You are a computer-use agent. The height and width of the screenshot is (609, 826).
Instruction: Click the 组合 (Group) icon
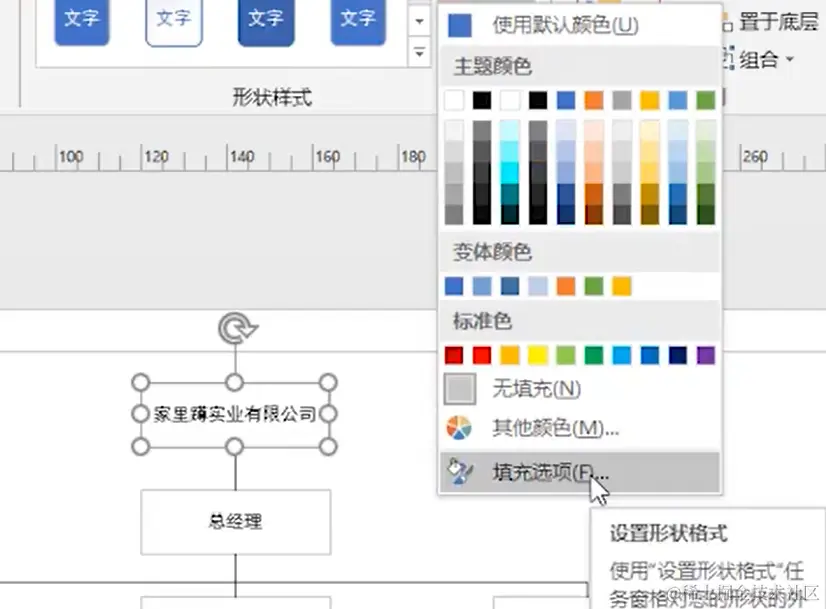(x=728, y=58)
